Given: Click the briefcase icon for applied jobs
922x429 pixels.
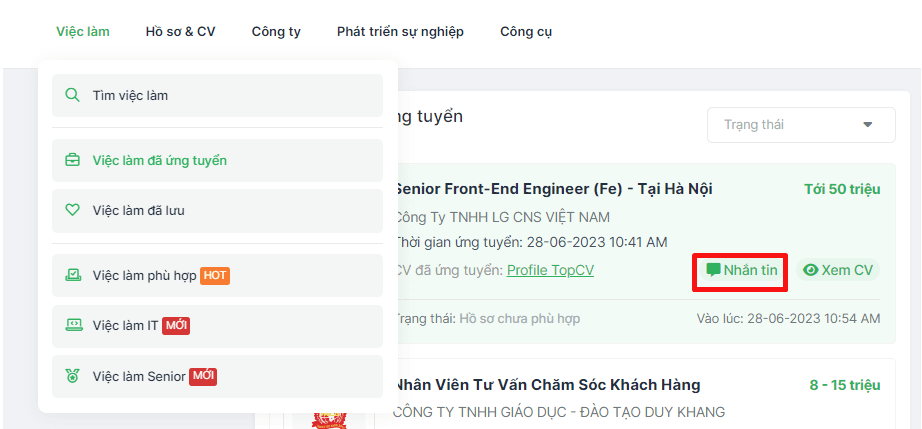Looking at the screenshot, I should click(x=72, y=160).
